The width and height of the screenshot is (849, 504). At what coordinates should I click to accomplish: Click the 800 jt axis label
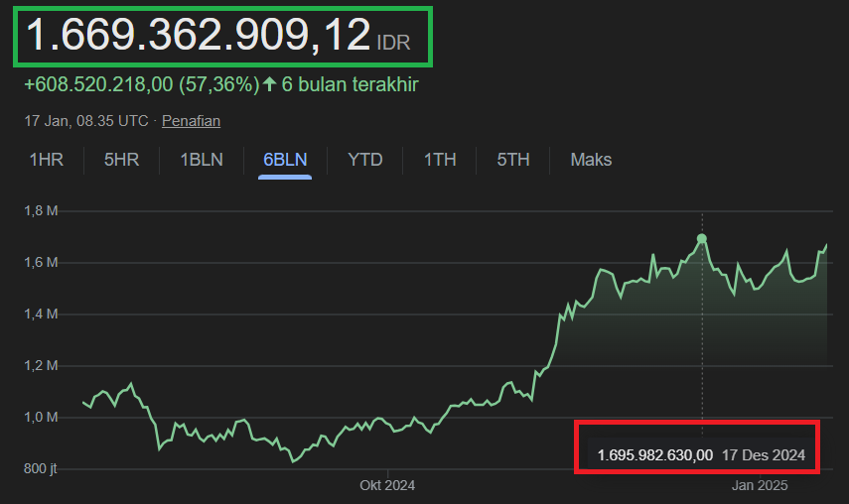click(40, 469)
